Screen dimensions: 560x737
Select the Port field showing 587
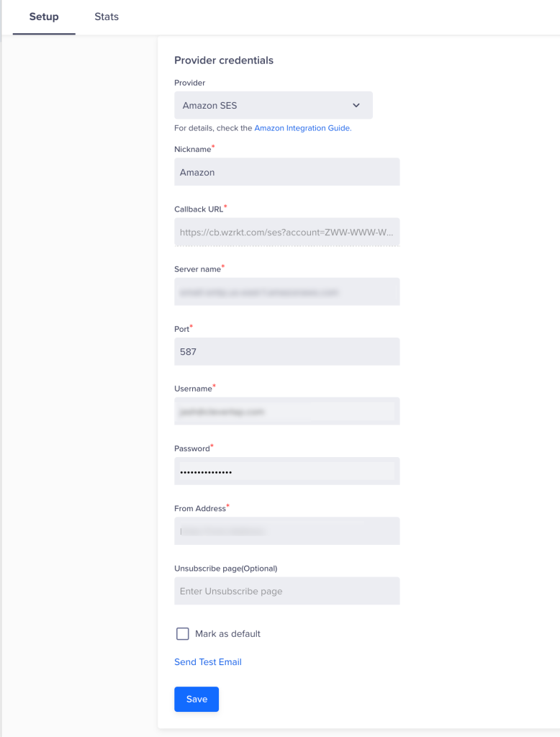click(286, 351)
